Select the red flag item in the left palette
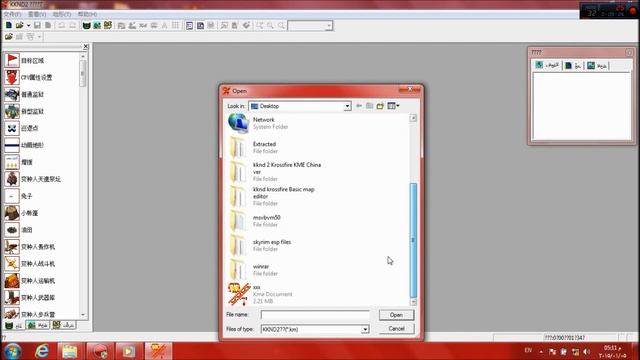This screenshot has width=640, height=360. click(x=24, y=60)
